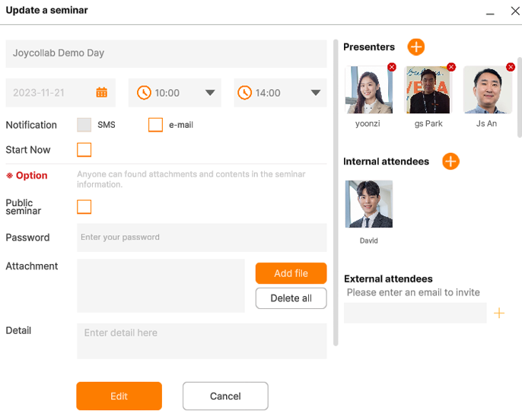The image size is (522, 420).
Task: Tick the SMS notification checkbox
Action: (x=84, y=125)
